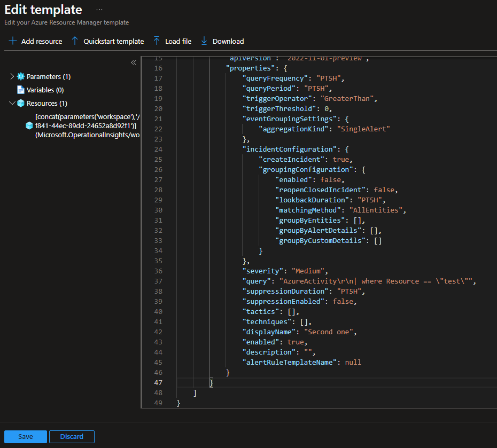Save the template

[26, 436]
